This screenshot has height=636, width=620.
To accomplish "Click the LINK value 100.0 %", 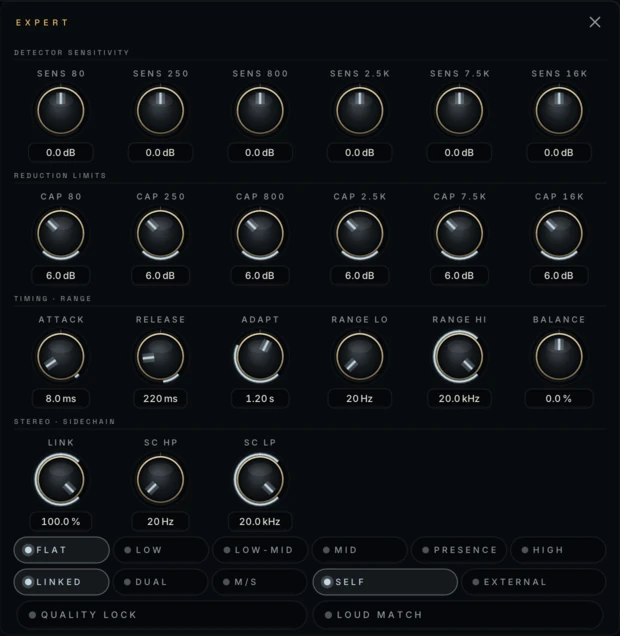I will (61, 521).
